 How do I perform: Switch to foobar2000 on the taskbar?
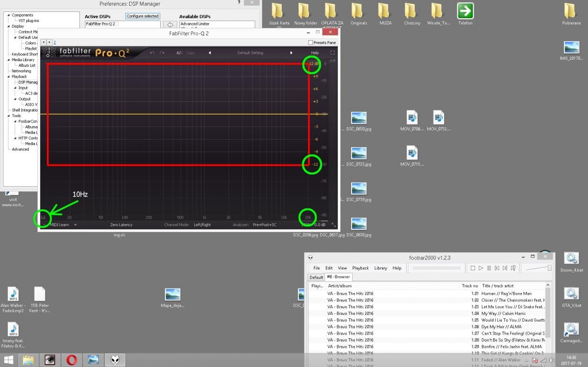[x=115, y=360]
